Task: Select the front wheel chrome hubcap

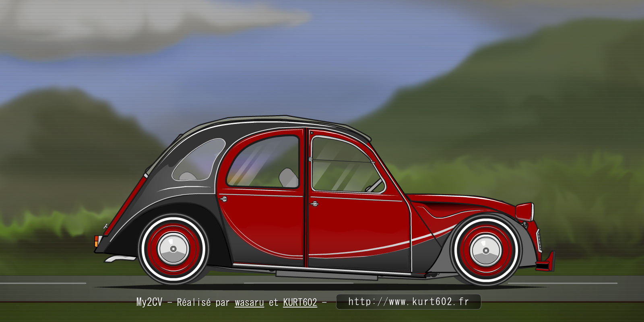Action: pyautogui.click(x=486, y=250)
